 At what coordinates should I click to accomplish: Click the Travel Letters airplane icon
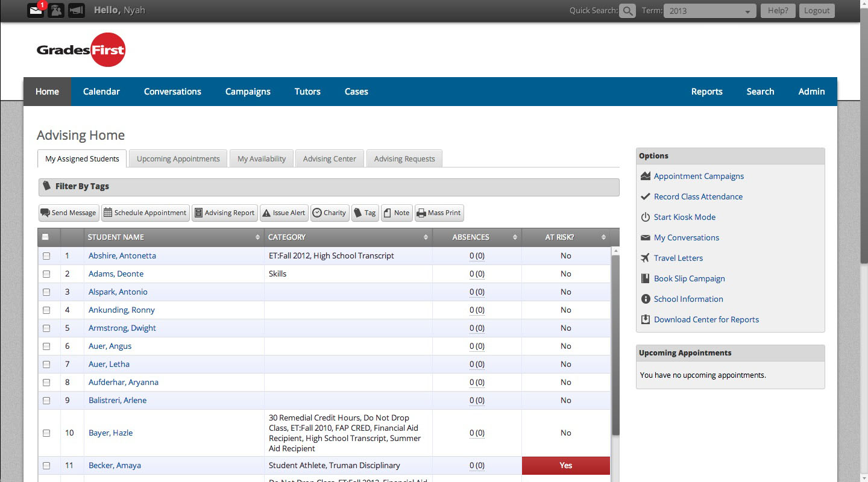(645, 258)
